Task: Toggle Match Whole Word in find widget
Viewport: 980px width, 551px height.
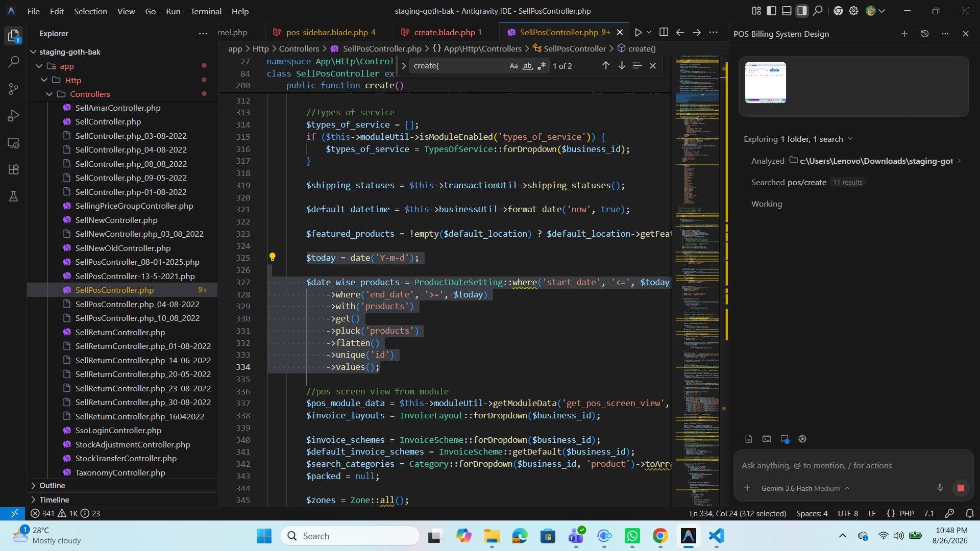Action: click(528, 66)
